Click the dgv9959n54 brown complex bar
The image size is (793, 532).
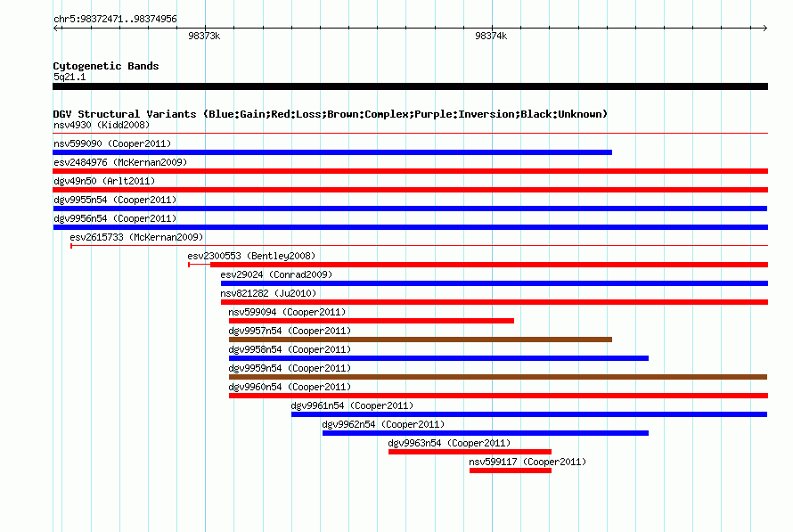[498, 377]
